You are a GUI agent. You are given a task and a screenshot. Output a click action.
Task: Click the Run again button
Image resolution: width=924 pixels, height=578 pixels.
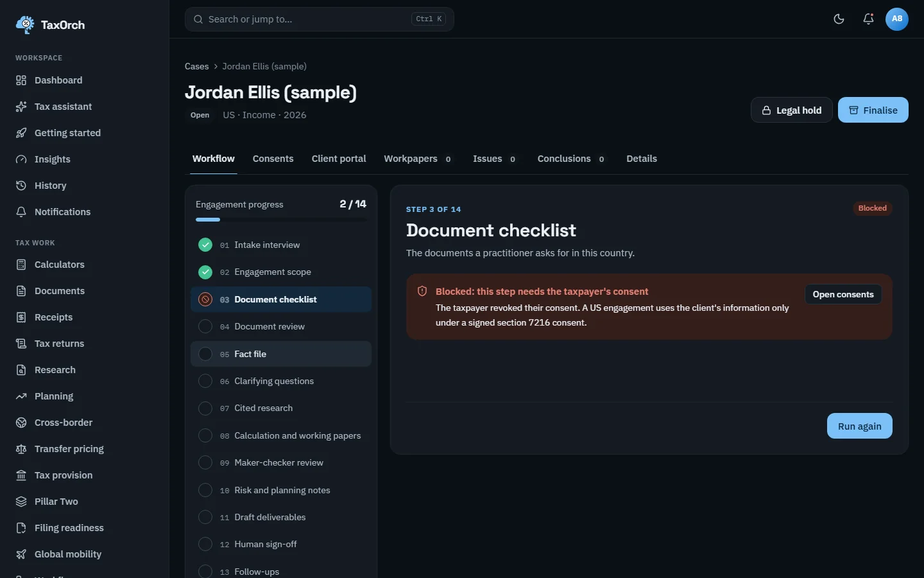click(x=860, y=426)
